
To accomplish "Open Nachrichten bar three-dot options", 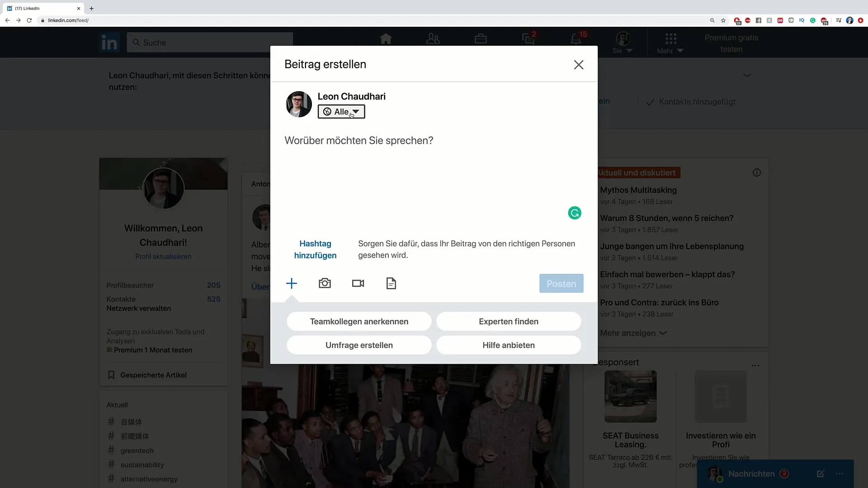I will (840, 474).
